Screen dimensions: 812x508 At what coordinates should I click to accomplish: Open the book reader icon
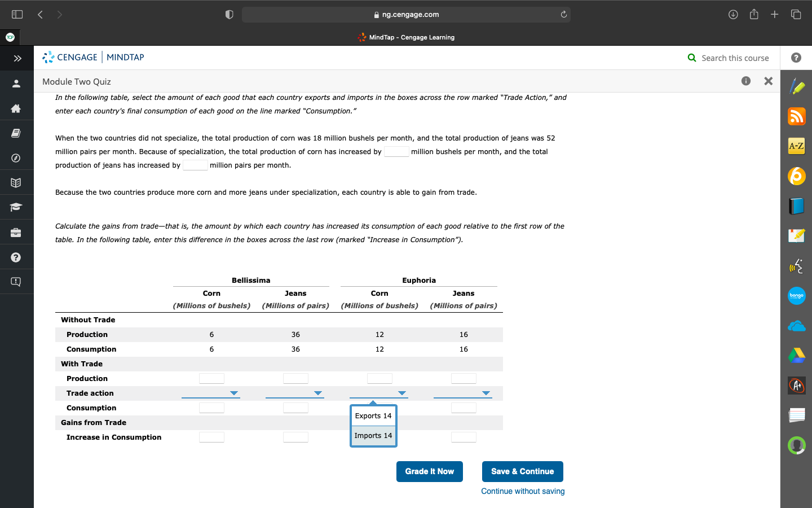tap(16, 133)
